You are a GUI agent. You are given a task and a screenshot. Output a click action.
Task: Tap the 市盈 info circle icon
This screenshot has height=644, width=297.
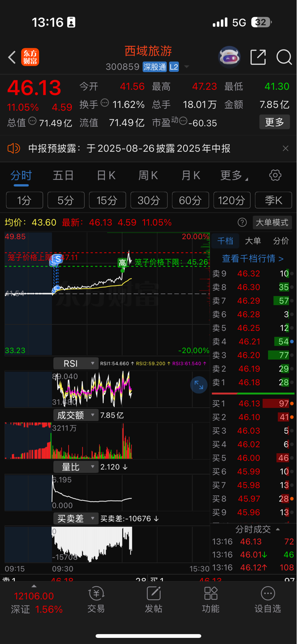click(183, 121)
